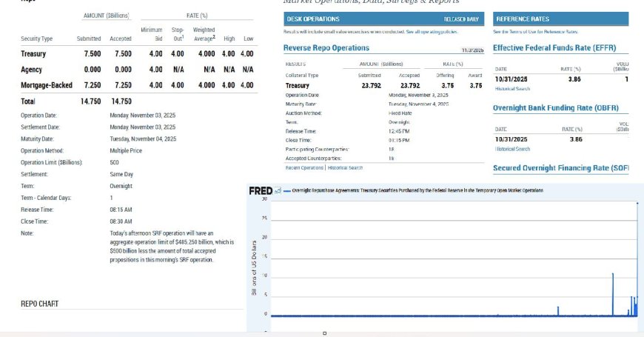The image size is (644, 337).
Task: Click the Repo Maturity Date Tuesday, November 04, 2025
Action: [x=143, y=139]
